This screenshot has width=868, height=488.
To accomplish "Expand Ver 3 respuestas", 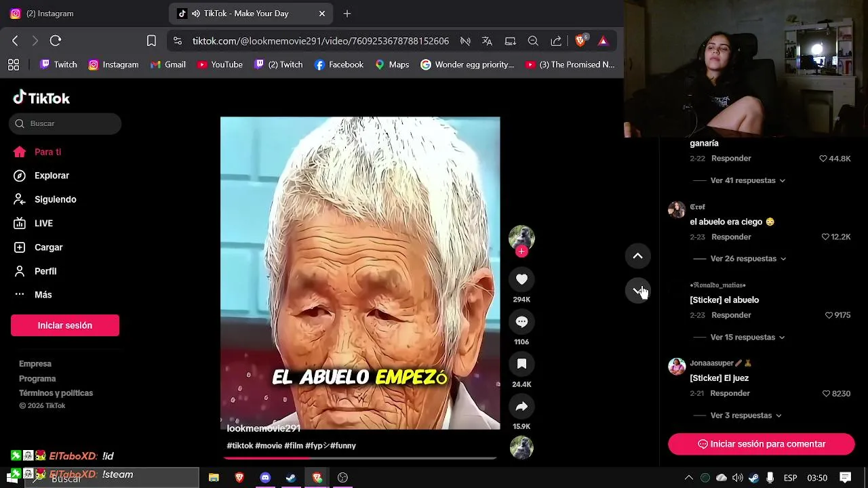I will (x=745, y=415).
